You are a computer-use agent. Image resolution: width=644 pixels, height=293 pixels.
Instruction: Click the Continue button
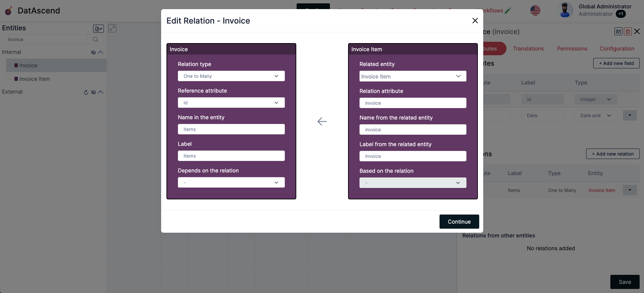459,222
